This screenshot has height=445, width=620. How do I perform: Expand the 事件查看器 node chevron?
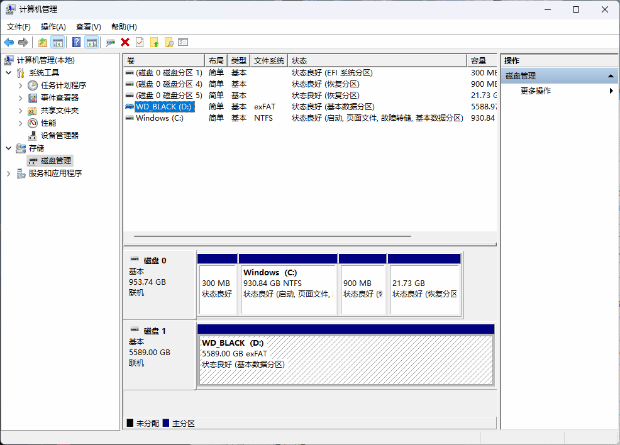[x=20, y=98]
